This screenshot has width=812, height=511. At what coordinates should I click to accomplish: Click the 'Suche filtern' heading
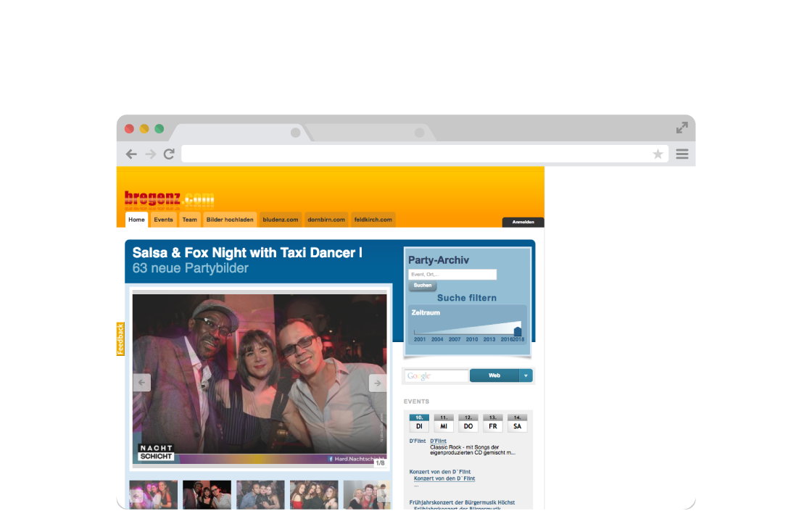click(467, 298)
